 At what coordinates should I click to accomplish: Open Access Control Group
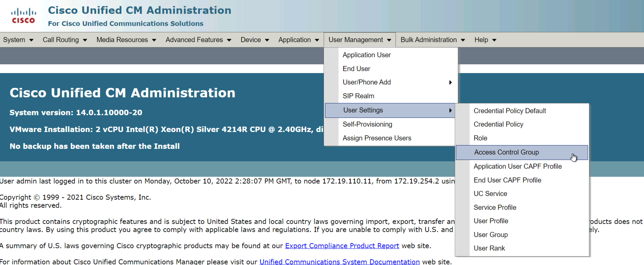pos(522,152)
